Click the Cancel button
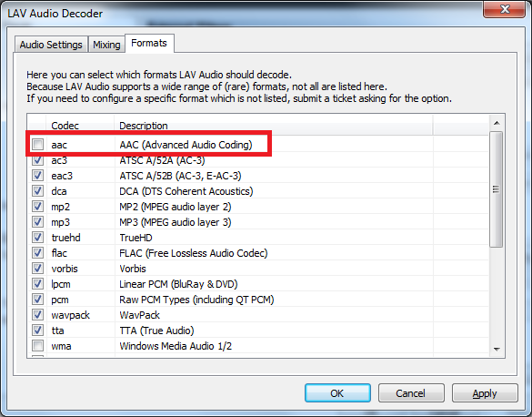Screen dimensions: 532x417 pos(411,393)
